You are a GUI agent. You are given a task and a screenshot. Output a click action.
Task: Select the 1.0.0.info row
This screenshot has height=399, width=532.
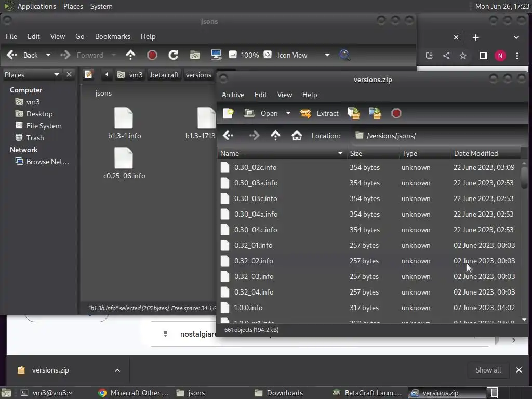[369, 308]
